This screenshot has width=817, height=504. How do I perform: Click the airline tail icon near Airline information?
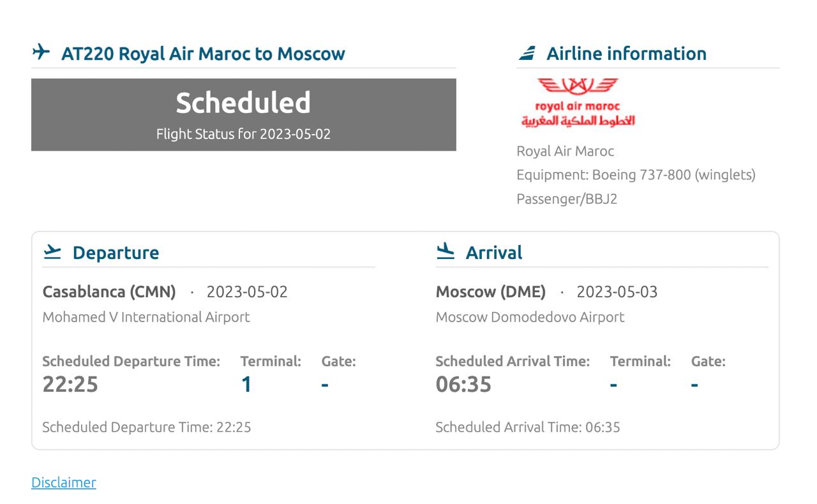click(527, 53)
